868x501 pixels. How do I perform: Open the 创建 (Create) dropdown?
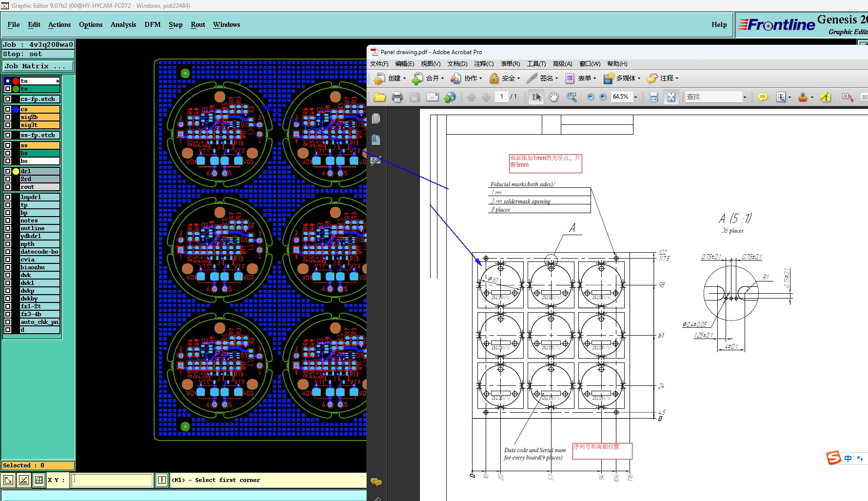tap(390, 78)
